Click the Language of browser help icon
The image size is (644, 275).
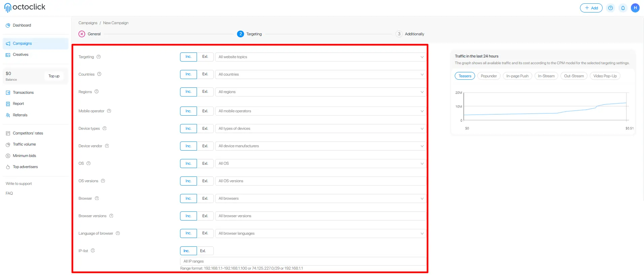tap(118, 233)
